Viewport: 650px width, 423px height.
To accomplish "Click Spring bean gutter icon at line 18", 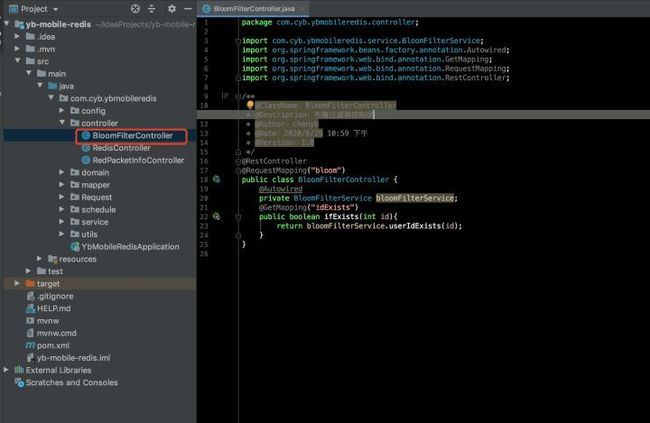I will (x=216, y=179).
